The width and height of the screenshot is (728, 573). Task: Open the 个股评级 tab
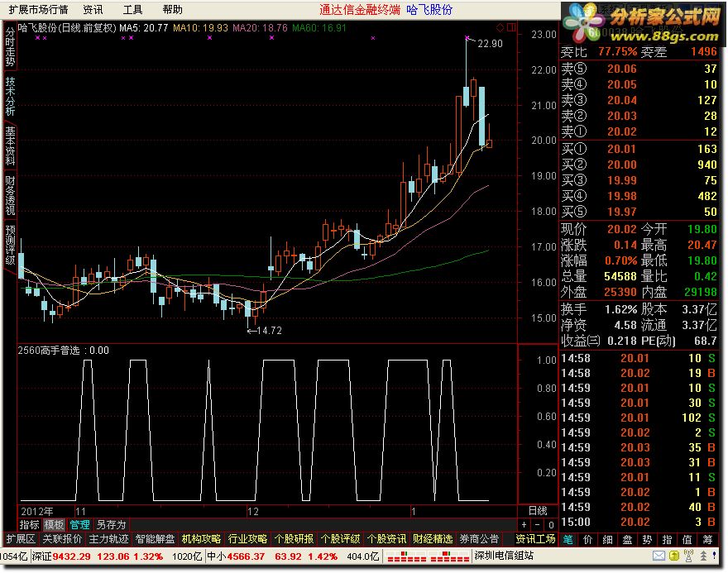341,539
